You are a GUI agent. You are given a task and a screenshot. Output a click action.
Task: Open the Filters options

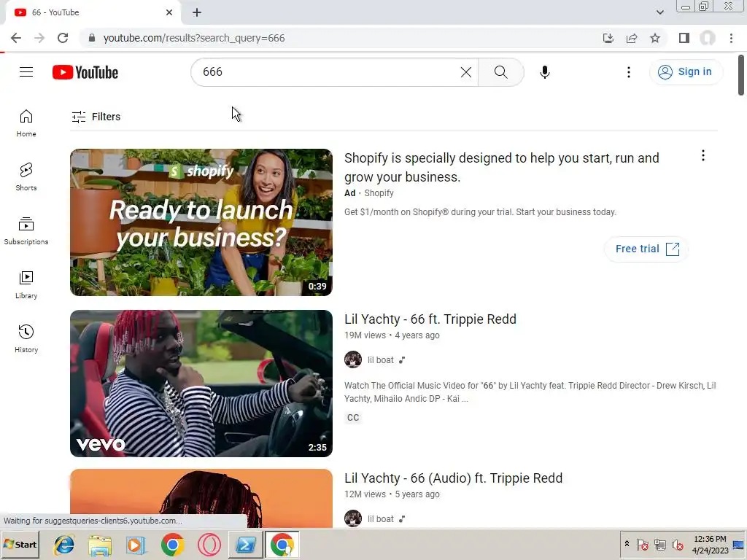[x=96, y=117]
